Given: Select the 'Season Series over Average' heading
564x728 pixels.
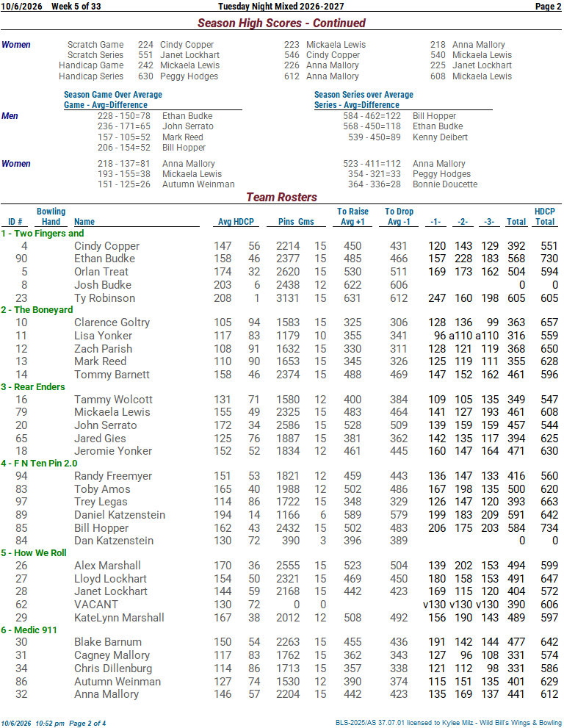Looking at the screenshot, I should [x=364, y=95].
